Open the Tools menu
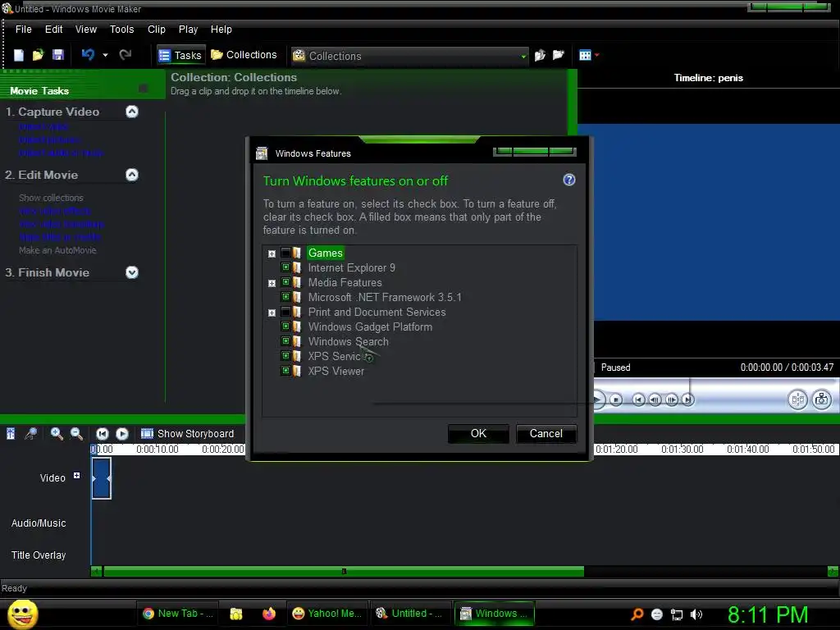 (x=121, y=30)
